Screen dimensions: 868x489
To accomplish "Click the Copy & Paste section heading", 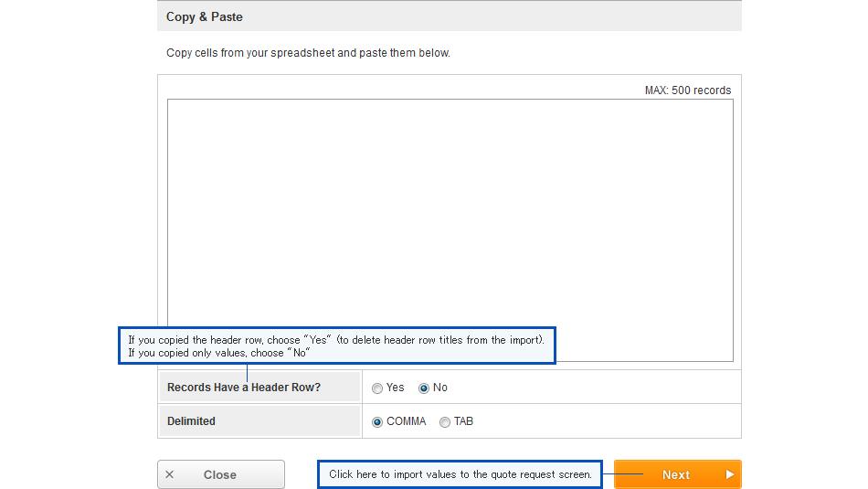I will click(205, 17).
